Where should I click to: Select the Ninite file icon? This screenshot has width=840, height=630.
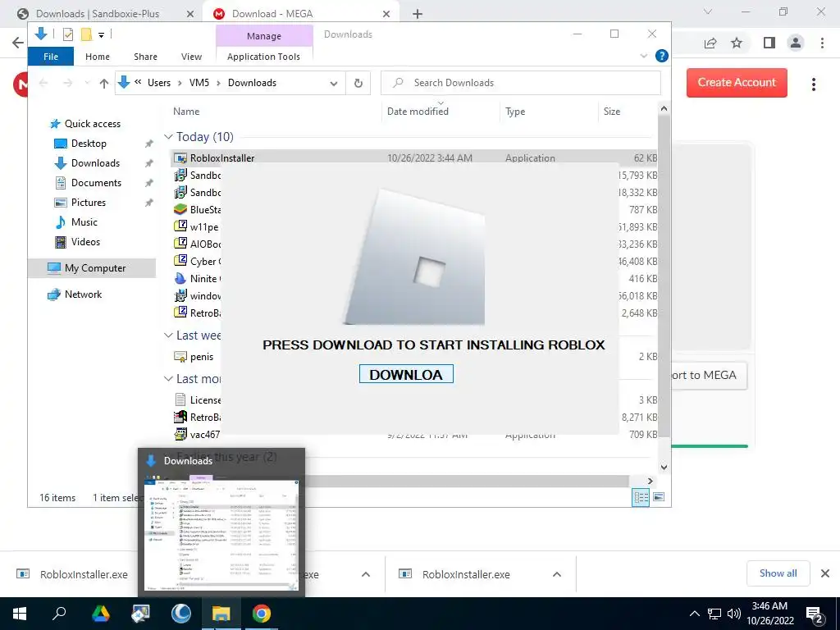(180, 279)
